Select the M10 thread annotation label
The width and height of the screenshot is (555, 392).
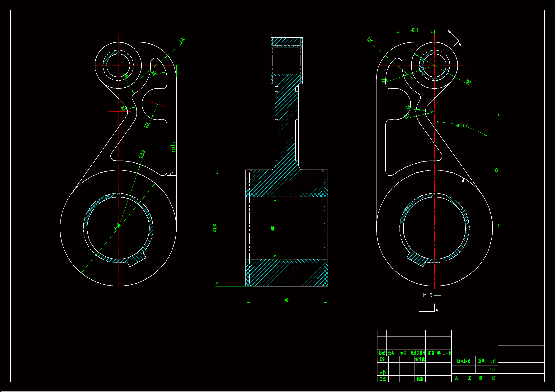pos(428,295)
